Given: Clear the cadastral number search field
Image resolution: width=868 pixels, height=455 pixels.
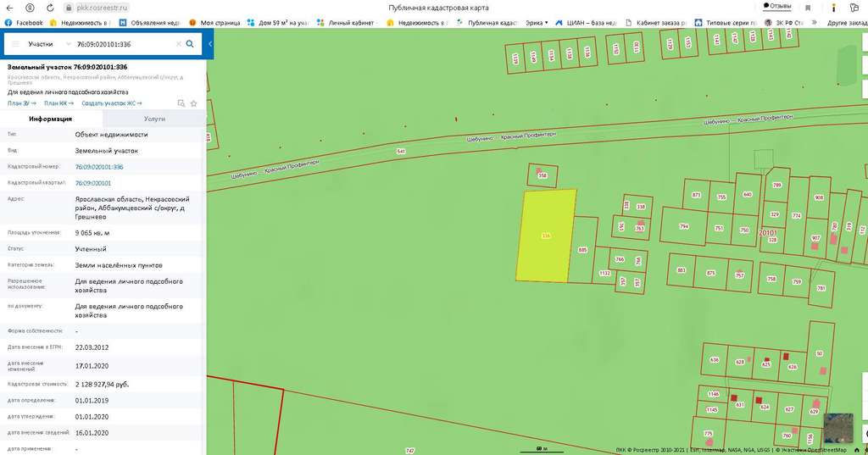Looking at the screenshot, I should coord(178,43).
